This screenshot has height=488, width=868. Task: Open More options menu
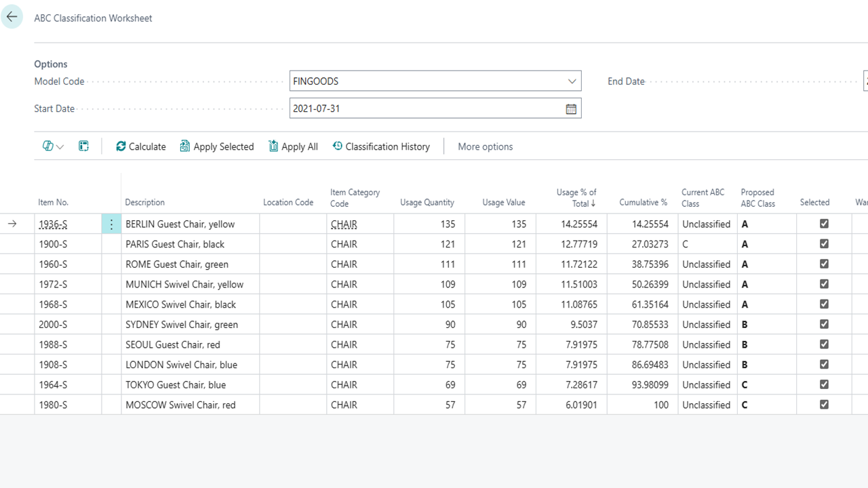485,146
